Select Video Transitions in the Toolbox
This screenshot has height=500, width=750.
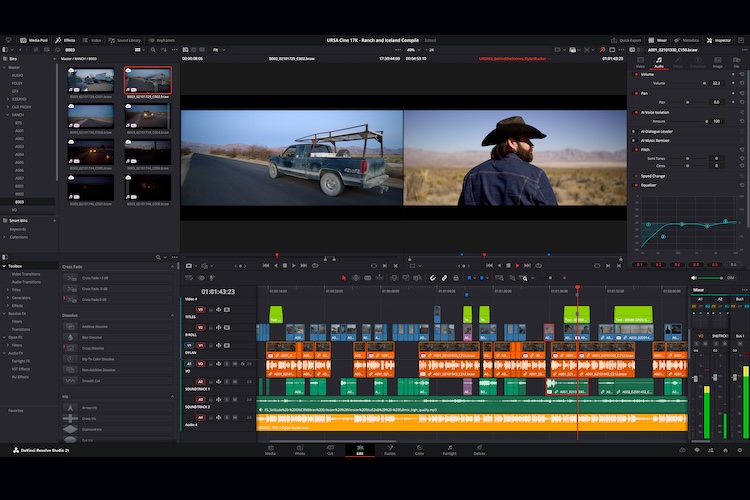[26, 274]
